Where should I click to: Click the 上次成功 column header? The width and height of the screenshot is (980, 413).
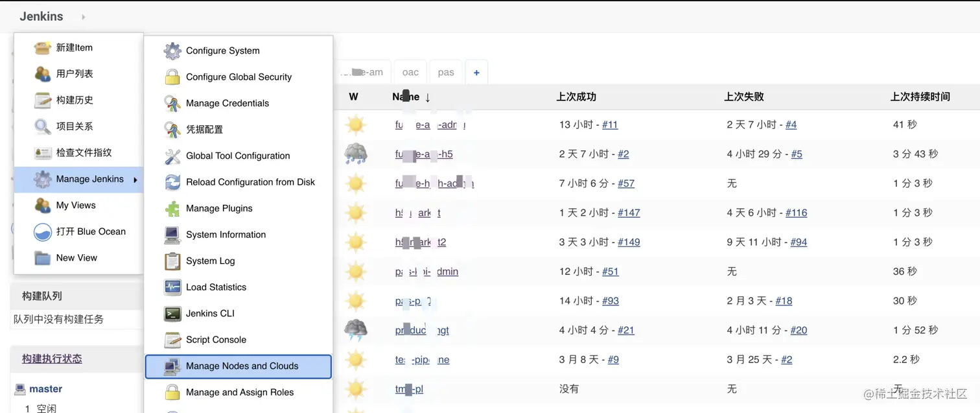576,97
